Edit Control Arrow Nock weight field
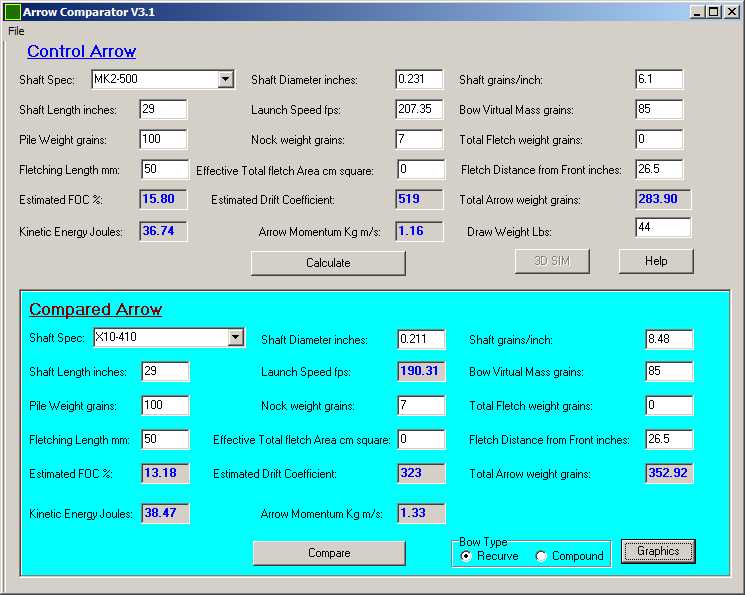 [419, 139]
